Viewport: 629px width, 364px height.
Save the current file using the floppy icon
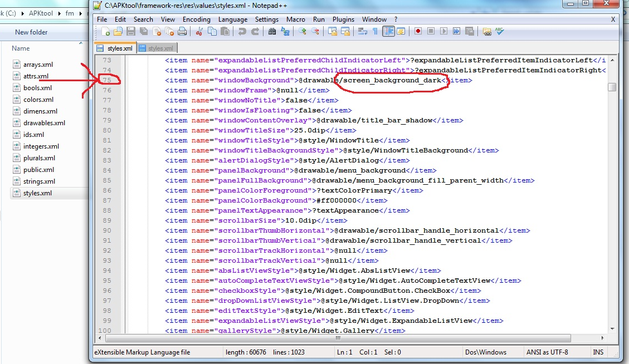point(131,31)
